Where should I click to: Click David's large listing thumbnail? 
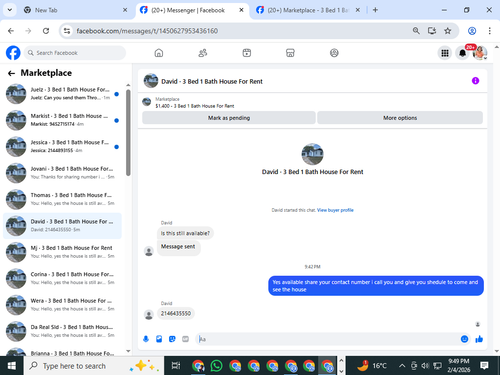312,154
